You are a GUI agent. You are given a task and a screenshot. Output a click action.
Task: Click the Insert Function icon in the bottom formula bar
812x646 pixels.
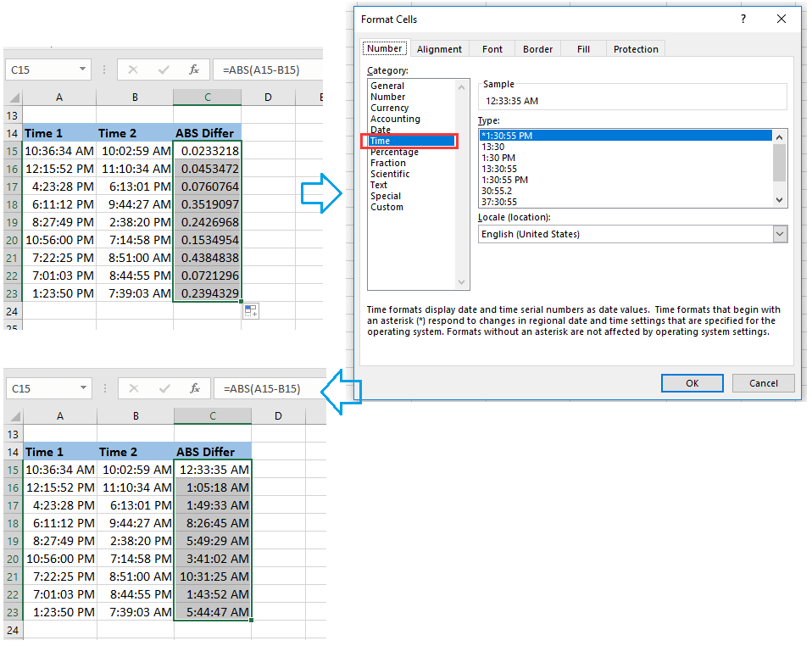point(193,389)
